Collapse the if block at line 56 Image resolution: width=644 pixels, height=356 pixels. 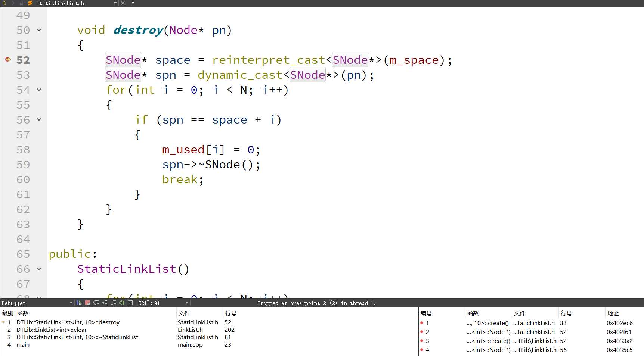(x=39, y=119)
